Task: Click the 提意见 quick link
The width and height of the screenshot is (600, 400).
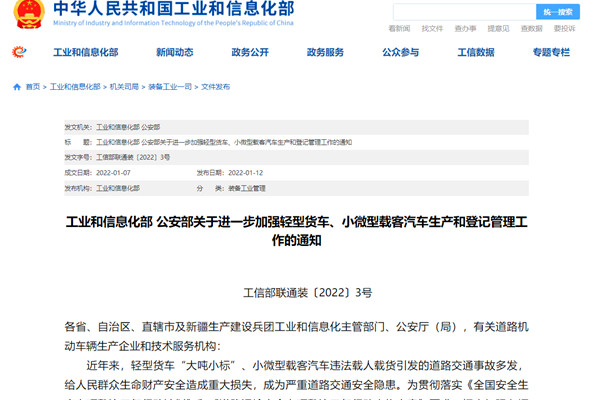Action: [498, 30]
